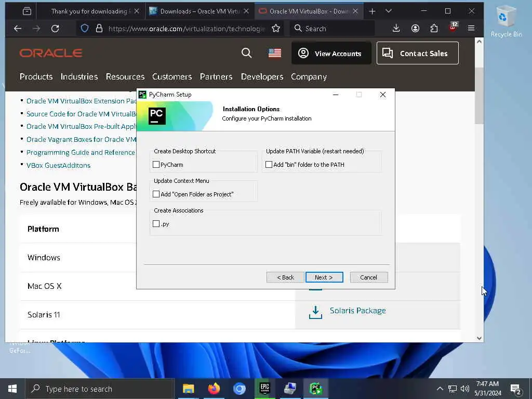Viewport: 532px width, 399px height.
Task: Click the tracking protection shield icon
Action: tap(85, 28)
